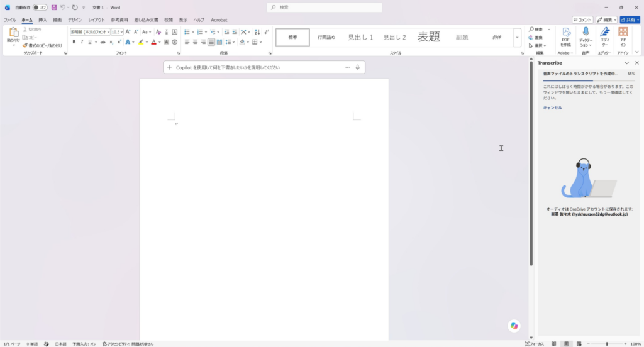The height and width of the screenshot is (347, 644).
Task: Click the Replace (置換) icon
Action: click(x=536, y=37)
